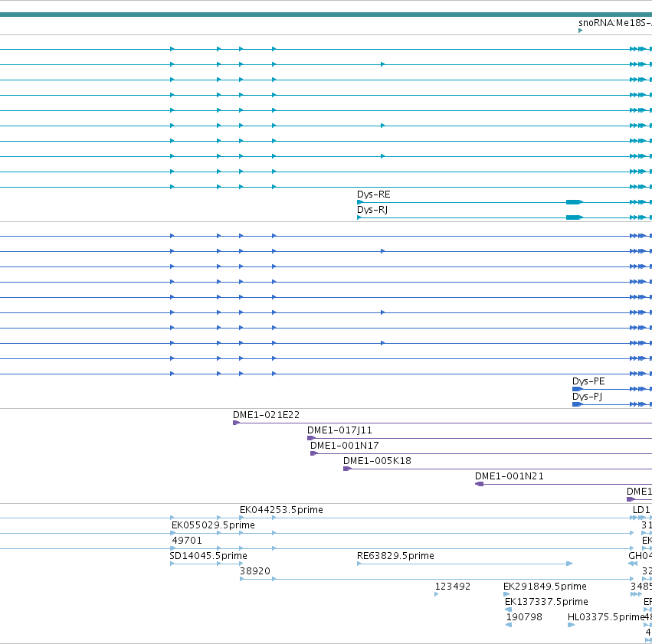Viewport: 652px width, 644px height.
Task: Click the arrow glyph below EK291849.5prime label
Action: click(x=506, y=594)
